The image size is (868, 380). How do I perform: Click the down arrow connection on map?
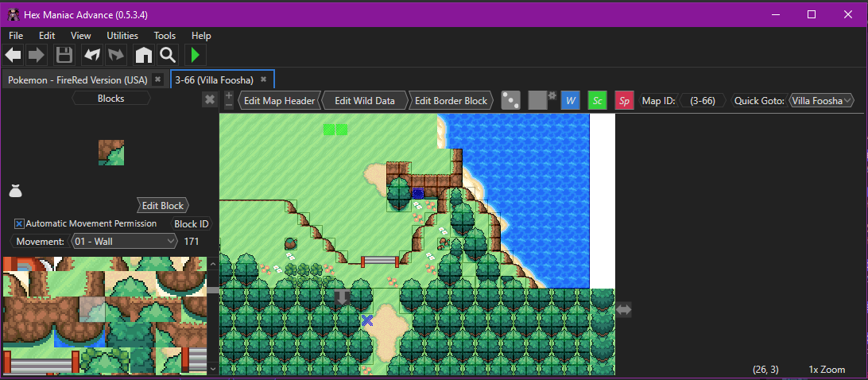click(342, 297)
